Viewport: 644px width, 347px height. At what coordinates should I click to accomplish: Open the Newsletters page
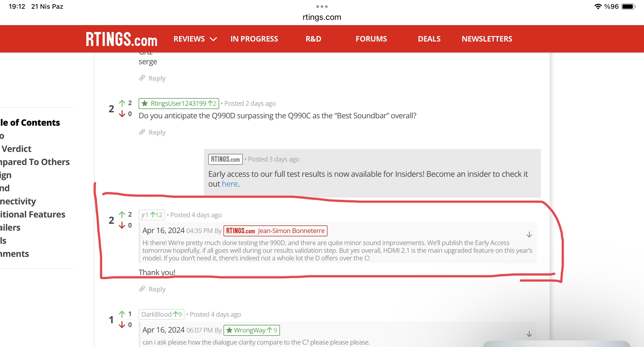coord(487,39)
